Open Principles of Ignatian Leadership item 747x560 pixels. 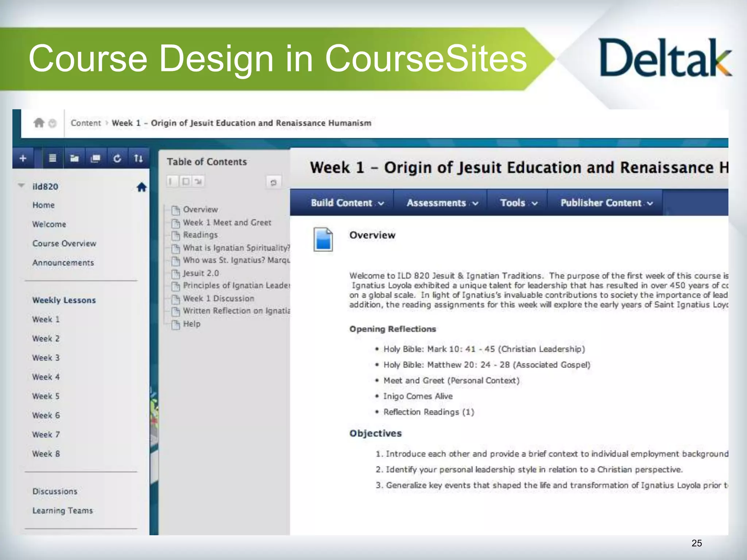click(x=236, y=285)
